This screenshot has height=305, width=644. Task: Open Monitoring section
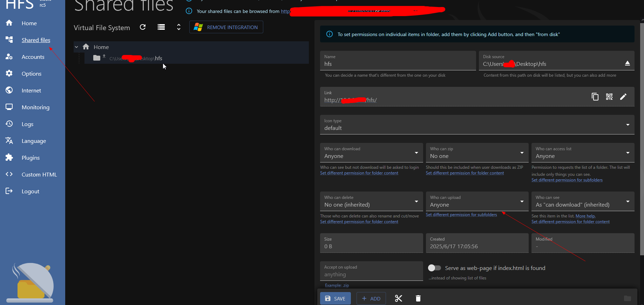point(35,107)
